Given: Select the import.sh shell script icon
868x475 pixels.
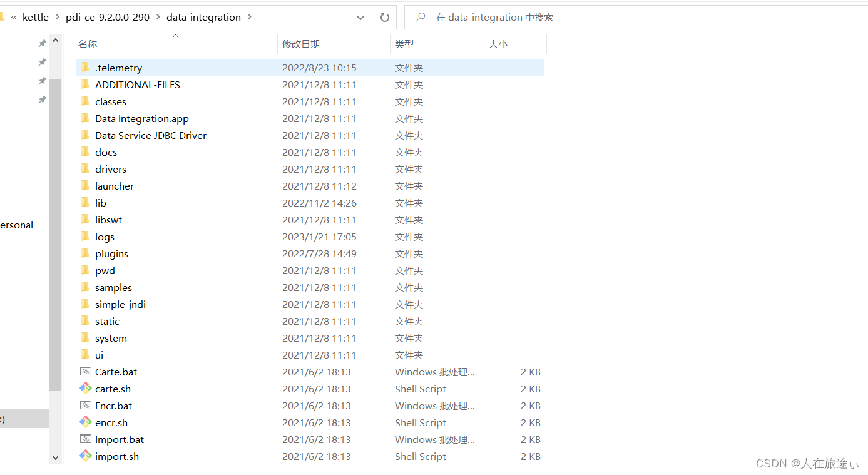Looking at the screenshot, I should tap(86, 456).
